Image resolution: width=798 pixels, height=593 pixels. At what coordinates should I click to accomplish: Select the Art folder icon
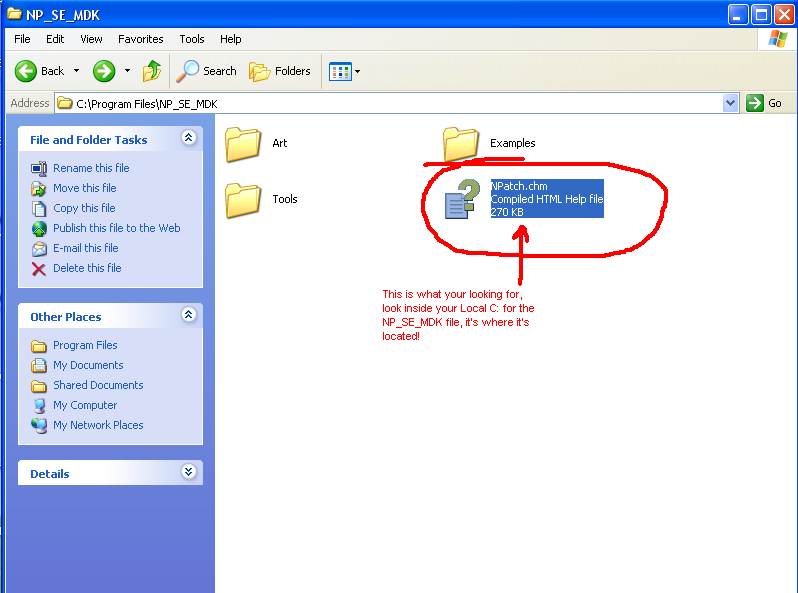(x=243, y=144)
